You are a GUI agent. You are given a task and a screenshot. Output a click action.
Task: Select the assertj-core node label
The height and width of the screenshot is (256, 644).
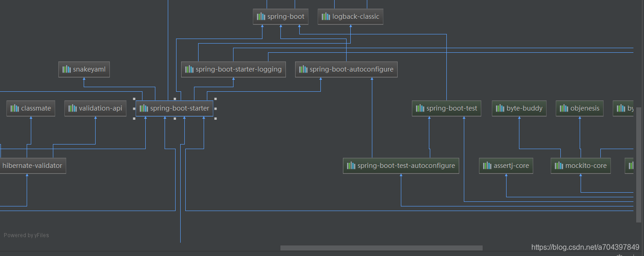coord(511,166)
